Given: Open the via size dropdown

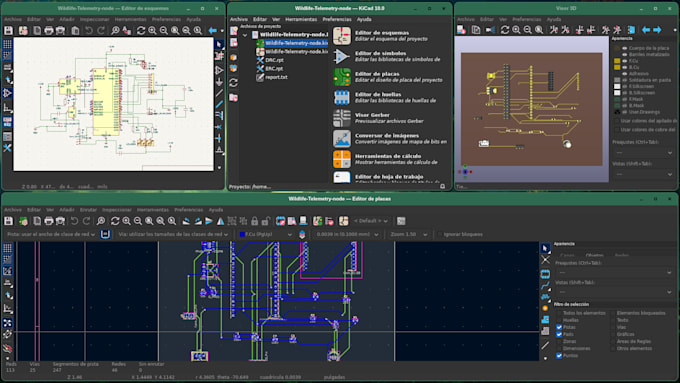Looking at the screenshot, I should point(173,234).
